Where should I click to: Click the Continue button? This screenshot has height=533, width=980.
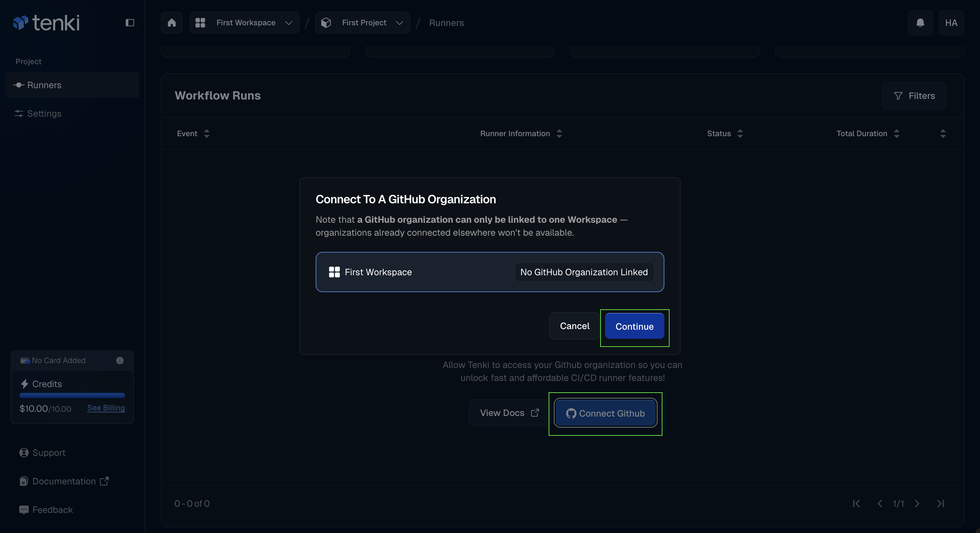pyautogui.click(x=634, y=326)
